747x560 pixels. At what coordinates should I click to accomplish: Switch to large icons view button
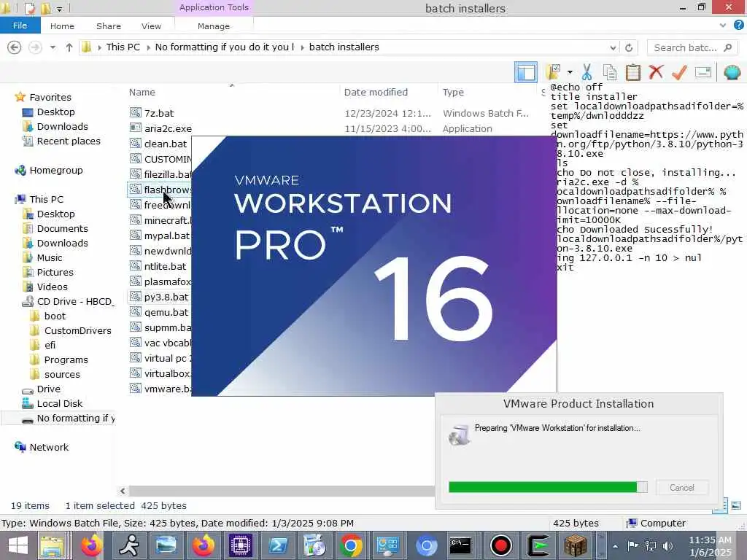pyautogui.click(x=736, y=505)
